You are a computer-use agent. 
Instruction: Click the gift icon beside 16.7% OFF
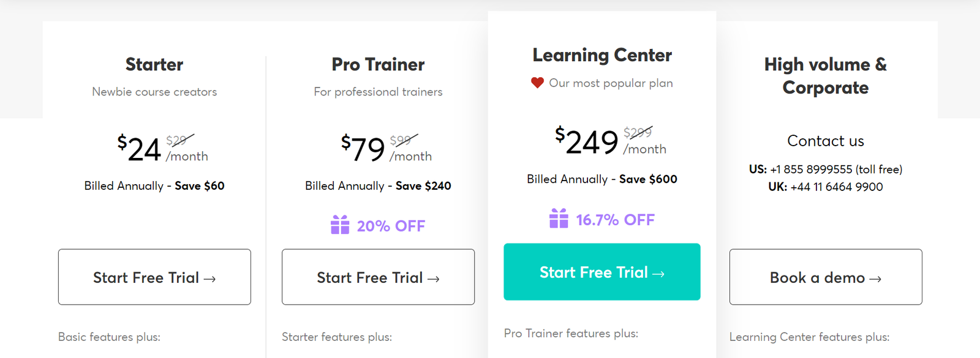[x=559, y=218]
